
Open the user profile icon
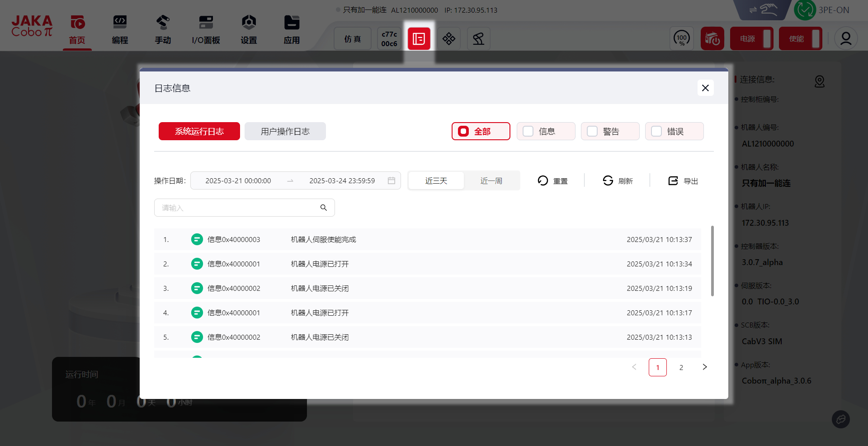coord(845,39)
